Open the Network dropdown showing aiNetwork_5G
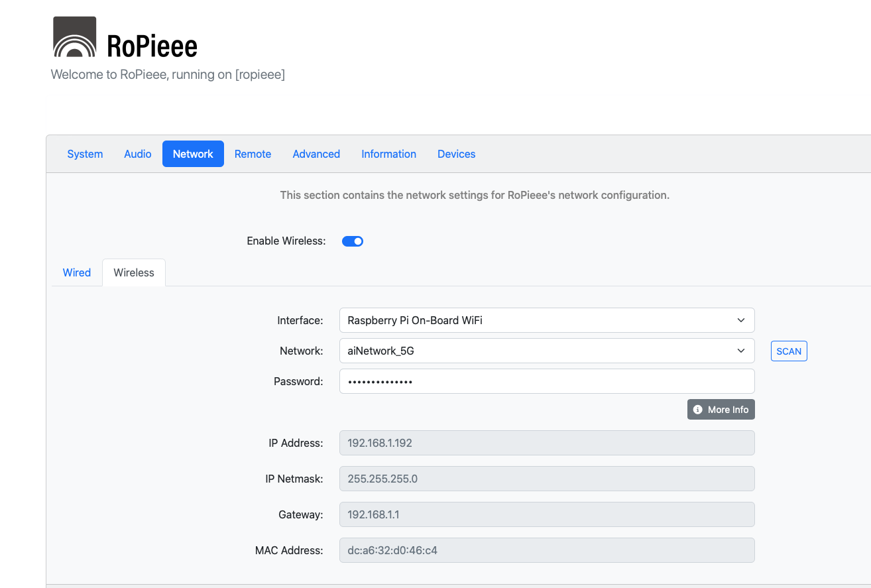 (x=547, y=351)
